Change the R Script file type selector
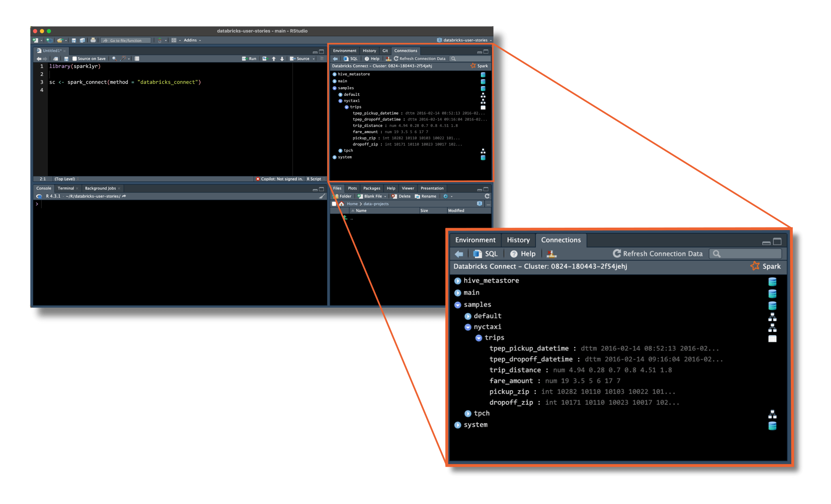 click(x=316, y=179)
